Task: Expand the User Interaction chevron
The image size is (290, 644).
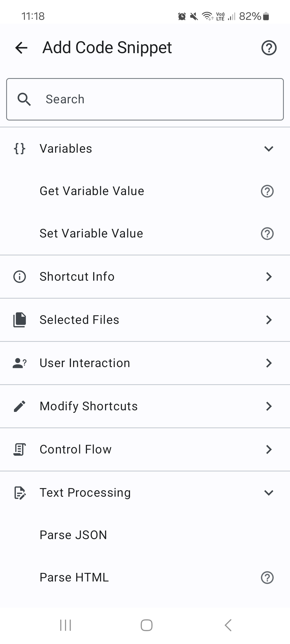Action: 269,363
